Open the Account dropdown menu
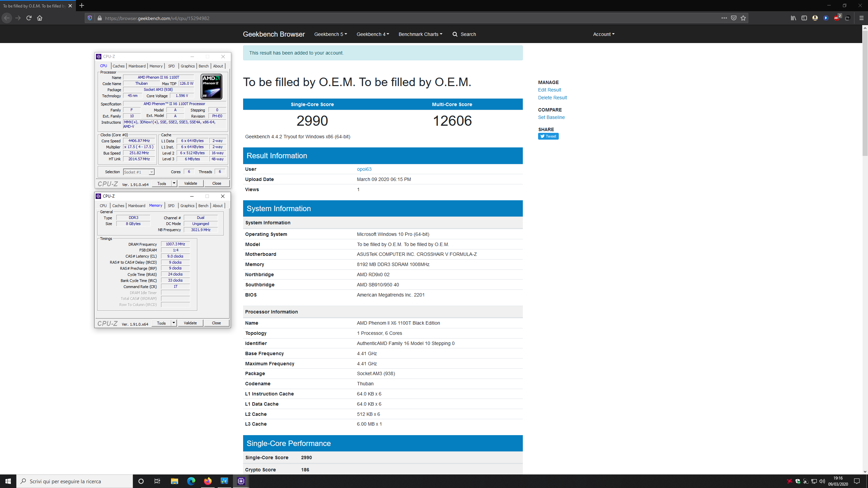Viewport: 868px width, 488px height. click(604, 34)
